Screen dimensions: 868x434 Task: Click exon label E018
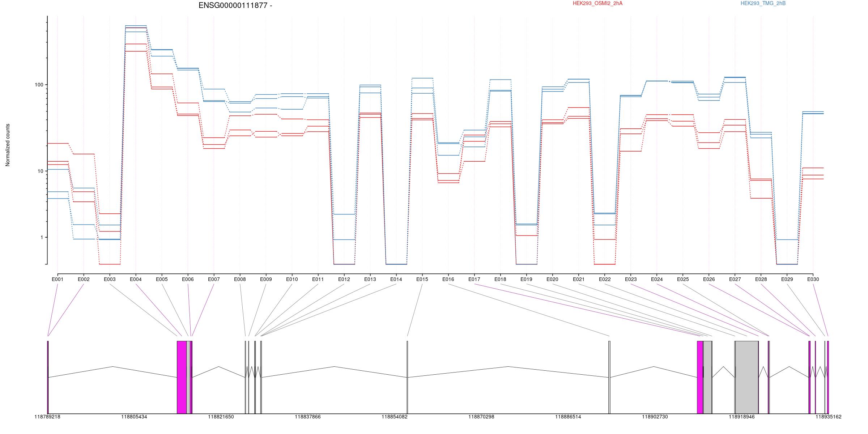(x=500, y=279)
